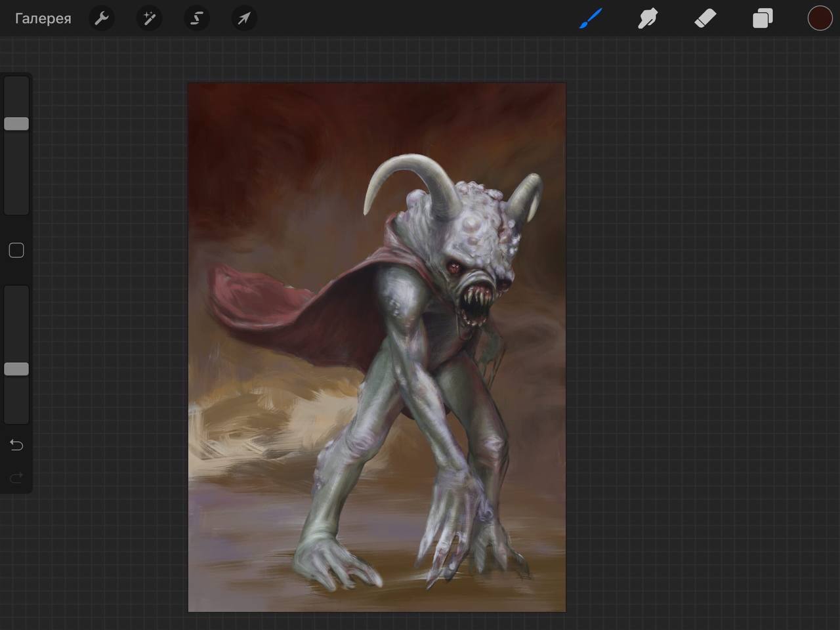This screenshot has height=630, width=840.
Task: Open the Adjustments magic wand menu
Action: coord(149,18)
